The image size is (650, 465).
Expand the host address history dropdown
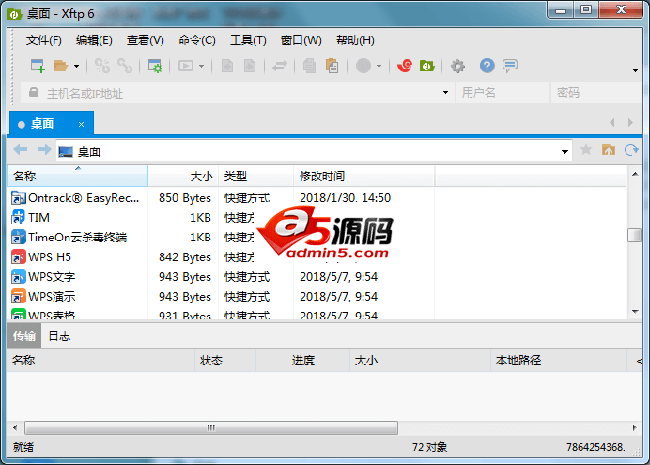click(x=445, y=92)
